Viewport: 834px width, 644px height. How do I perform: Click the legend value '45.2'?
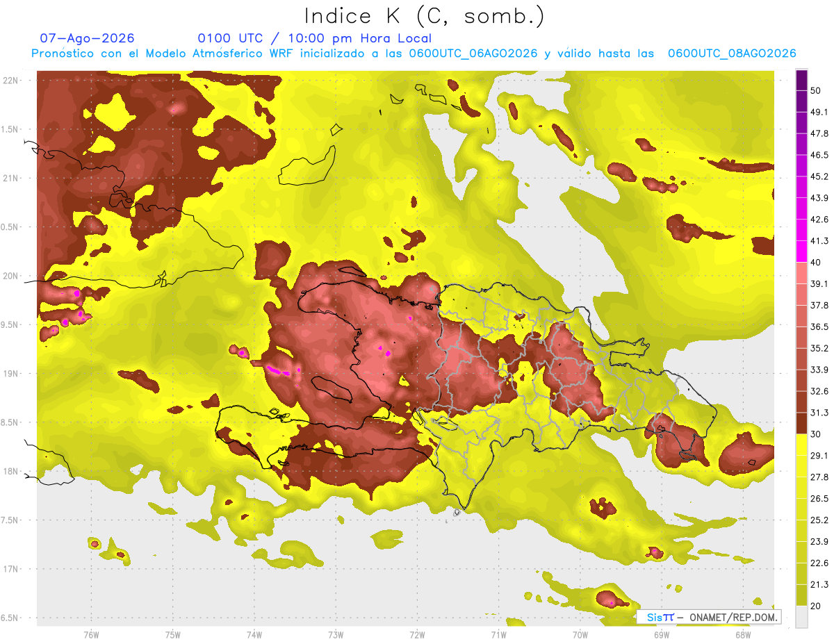[819, 176]
